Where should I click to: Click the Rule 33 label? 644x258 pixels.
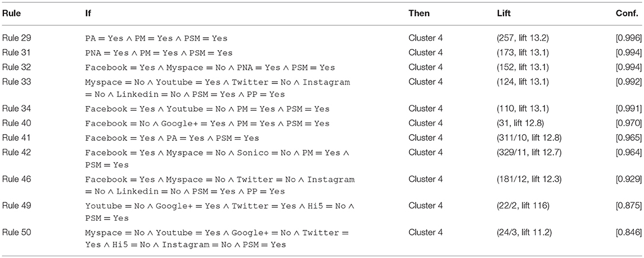coord(17,82)
